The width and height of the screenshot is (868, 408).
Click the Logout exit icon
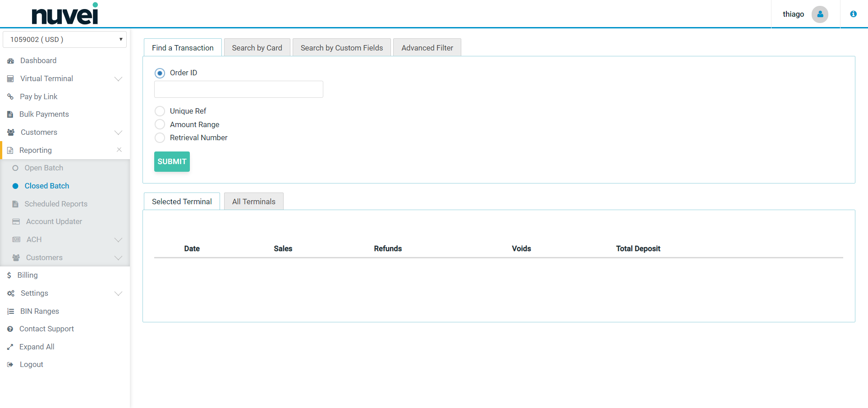(x=10, y=364)
